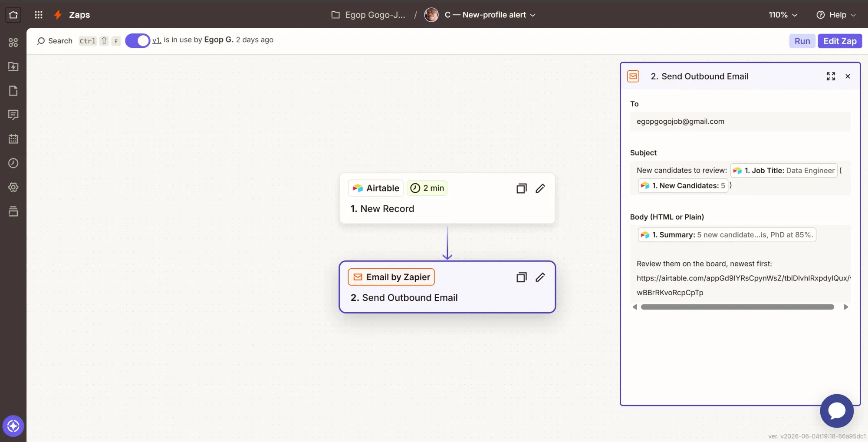The image size is (868, 442).
Task: Open the sidebar versions stack icon
Action: coord(13,211)
